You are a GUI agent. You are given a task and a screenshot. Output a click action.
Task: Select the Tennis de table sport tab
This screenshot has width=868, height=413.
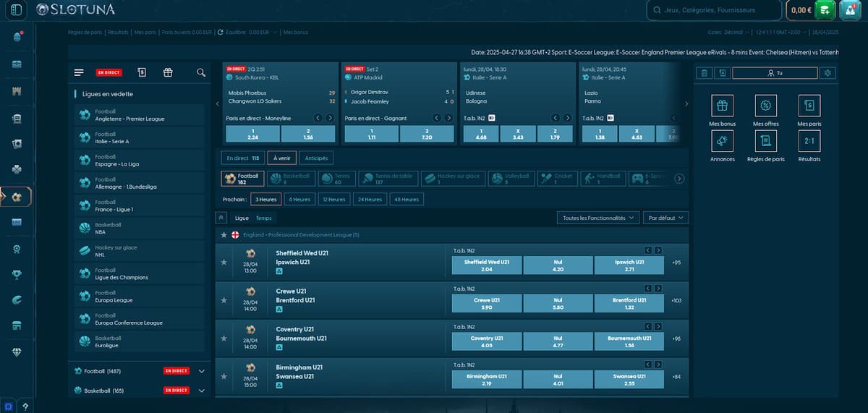coord(388,179)
